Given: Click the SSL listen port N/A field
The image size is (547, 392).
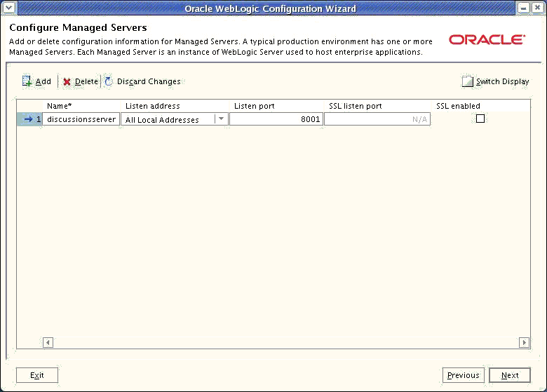Looking at the screenshot, I should click(377, 119).
